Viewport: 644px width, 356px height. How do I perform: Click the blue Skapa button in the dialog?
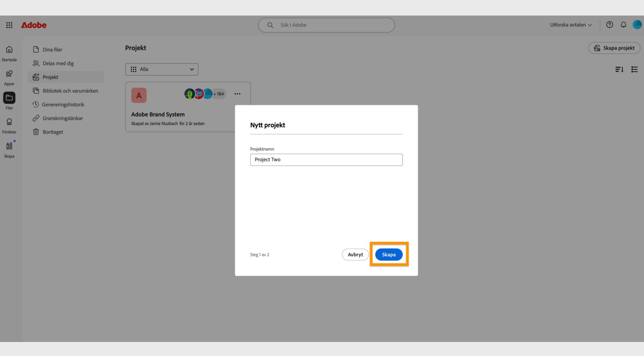[389, 255]
